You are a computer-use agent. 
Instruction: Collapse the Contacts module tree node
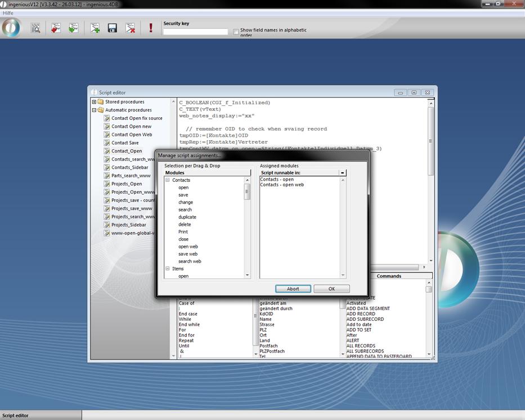click(x=167, y=180)
